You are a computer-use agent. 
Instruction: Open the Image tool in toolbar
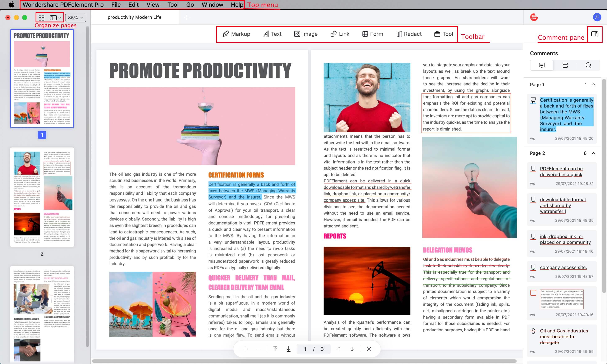click(306, 34)
